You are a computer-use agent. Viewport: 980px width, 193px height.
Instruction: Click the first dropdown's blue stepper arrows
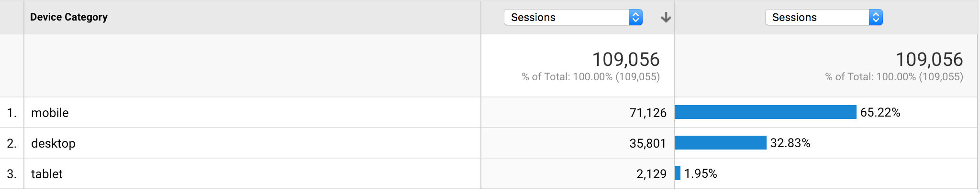[635, 17]
